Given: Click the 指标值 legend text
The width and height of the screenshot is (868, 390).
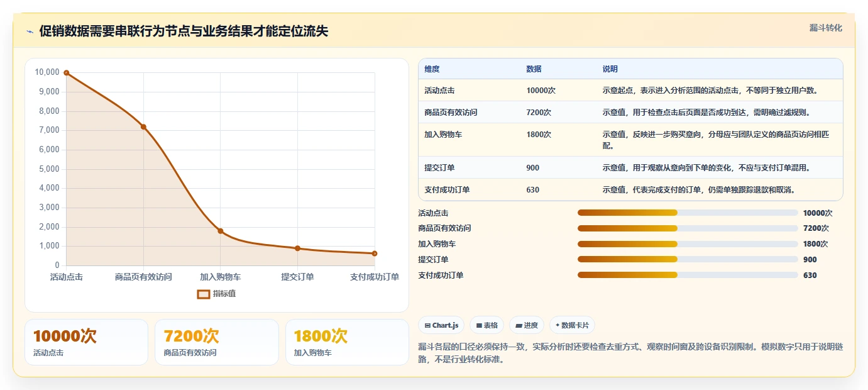Looking at the screenshot, I should click(x=224, y=294).
